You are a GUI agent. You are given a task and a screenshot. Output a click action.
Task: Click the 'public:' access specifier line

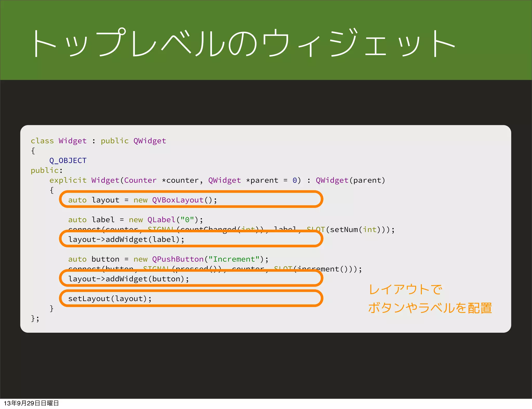click(x=47, y=171)
